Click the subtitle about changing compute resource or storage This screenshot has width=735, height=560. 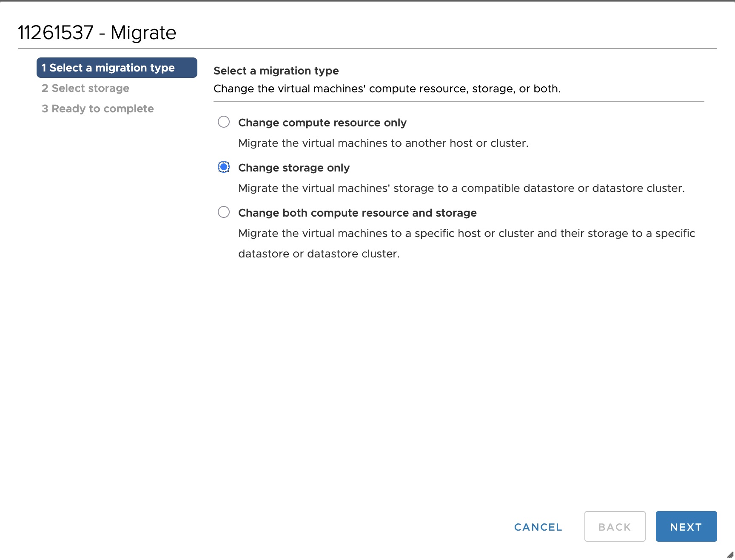(387, 89)
